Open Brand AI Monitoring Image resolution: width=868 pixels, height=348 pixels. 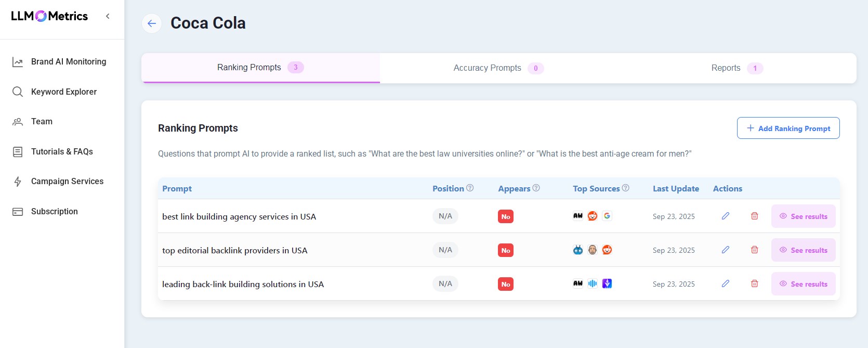click(69, 62)
